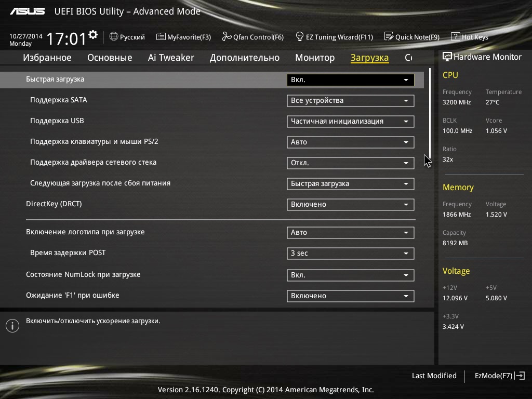
Task: Click the ASUS logo
Action: click(x=27, y=11)
